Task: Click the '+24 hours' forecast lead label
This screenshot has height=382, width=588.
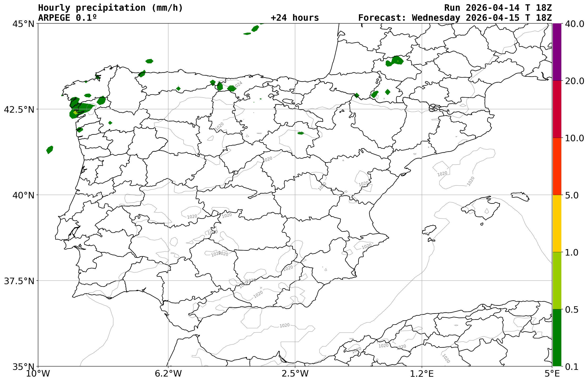Action: (295, 18)
